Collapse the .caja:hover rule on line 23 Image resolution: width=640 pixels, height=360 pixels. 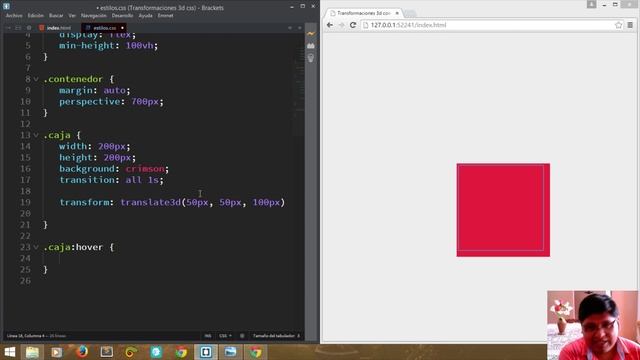pos(36,247)
